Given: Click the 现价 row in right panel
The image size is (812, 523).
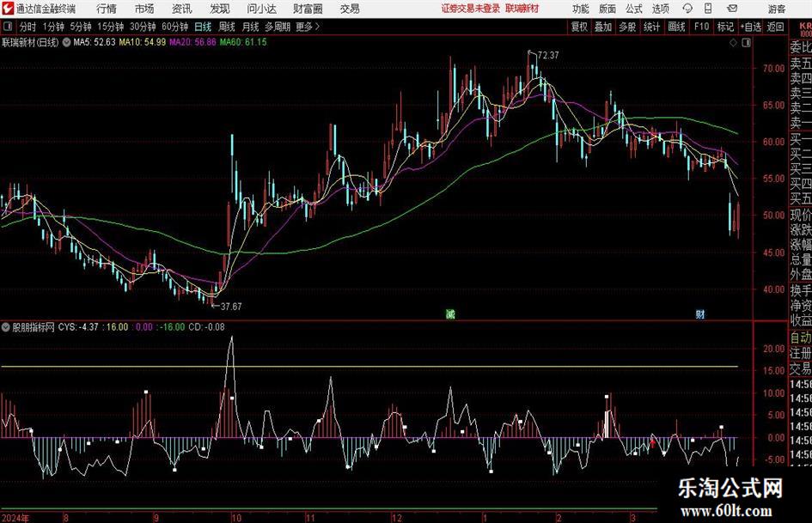Looking at the screenshot, I should [801, 215].
